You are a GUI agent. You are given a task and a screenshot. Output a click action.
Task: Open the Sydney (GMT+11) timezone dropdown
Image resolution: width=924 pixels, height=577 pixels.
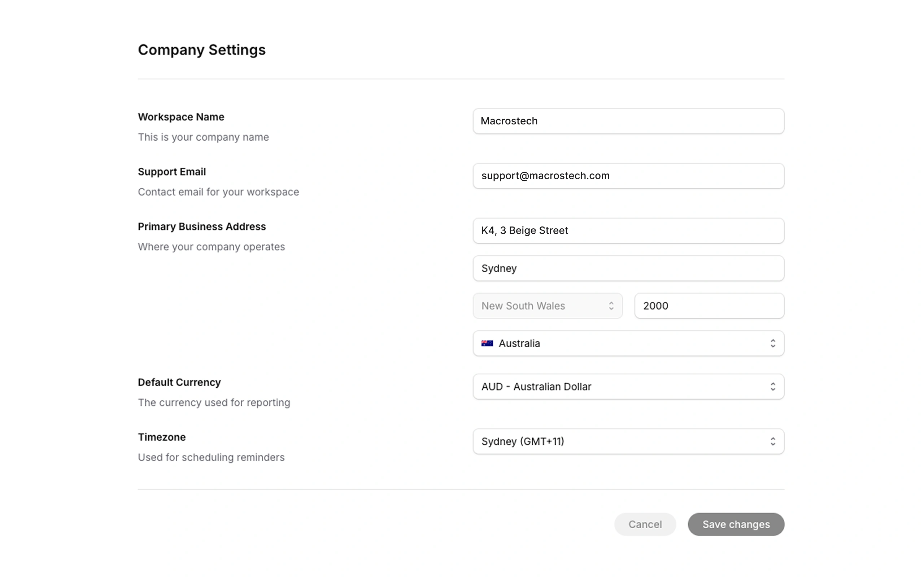click(628, 441)
